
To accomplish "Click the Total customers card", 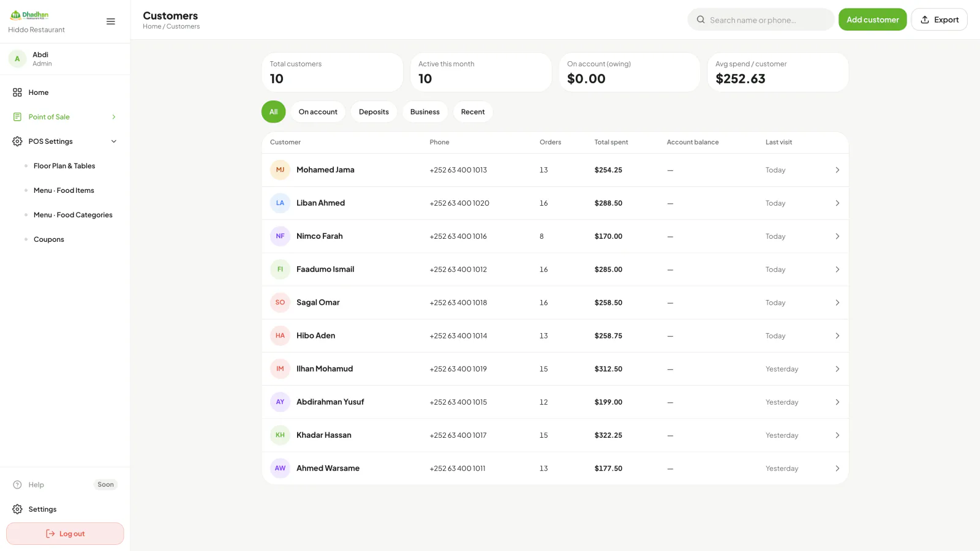I will pos(333,72).
